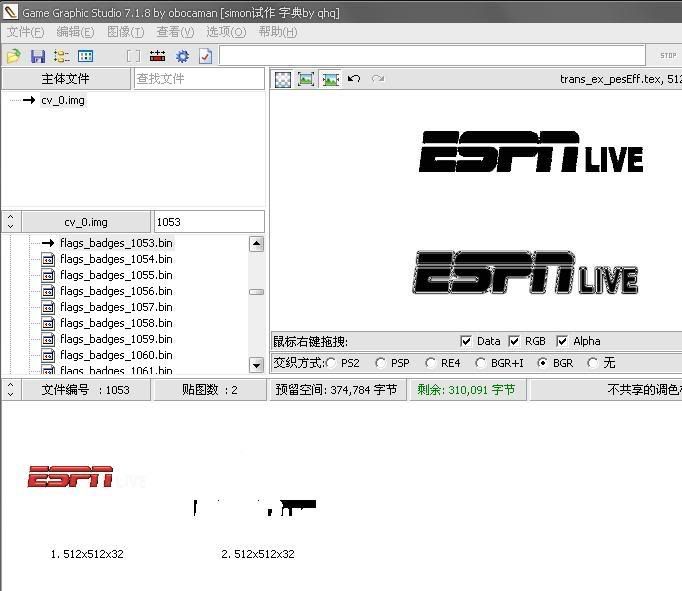The width and height of the screenshot is (682, 591).
Task: Click the tree list view toolbar icon
Action: point(61,56)
